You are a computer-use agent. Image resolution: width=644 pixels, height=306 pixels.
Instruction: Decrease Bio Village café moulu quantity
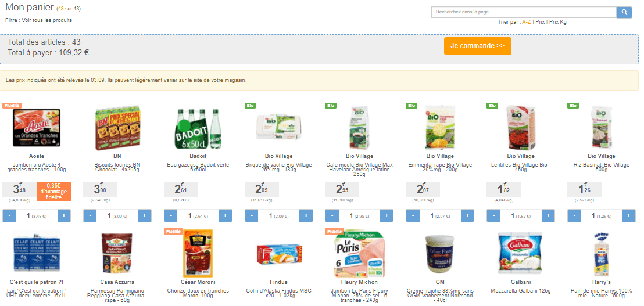coord(332,216)
